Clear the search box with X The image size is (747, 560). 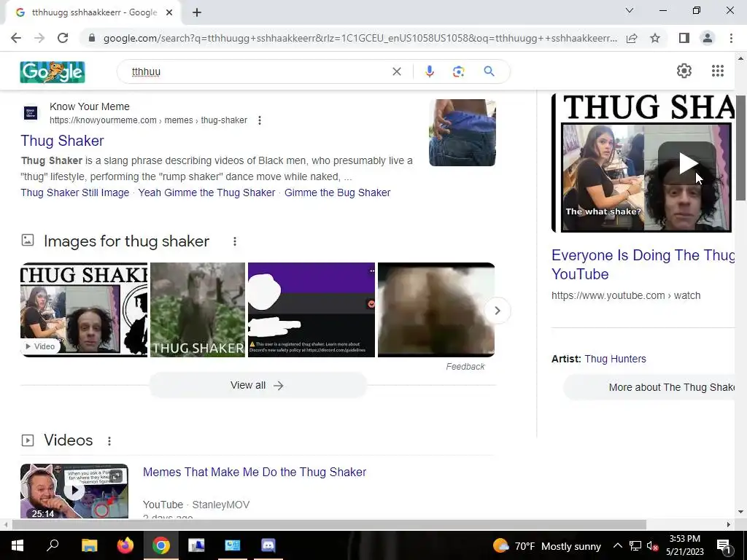tap(396, 71)
